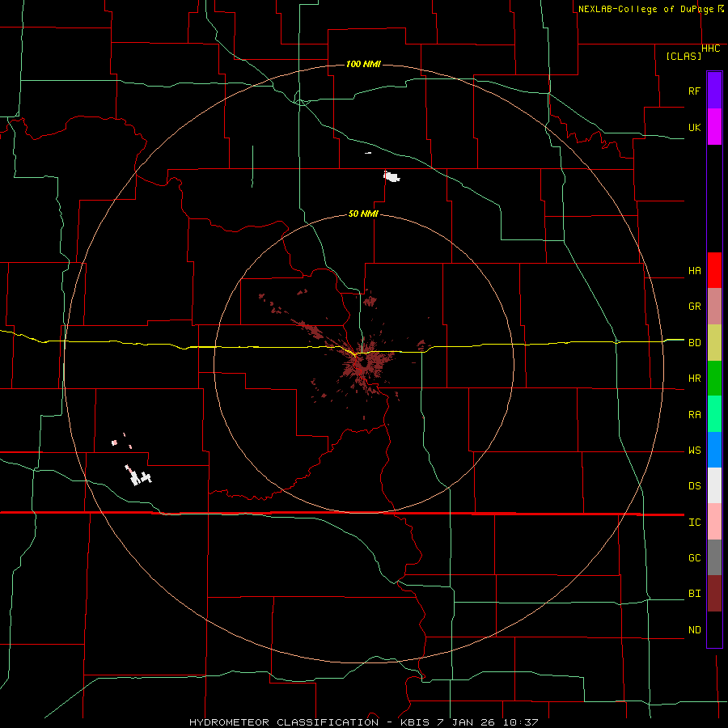Viewport: 728px width, 728px height.
Task: Click the UK magenta legend swatch
Action: click(714, 127)
